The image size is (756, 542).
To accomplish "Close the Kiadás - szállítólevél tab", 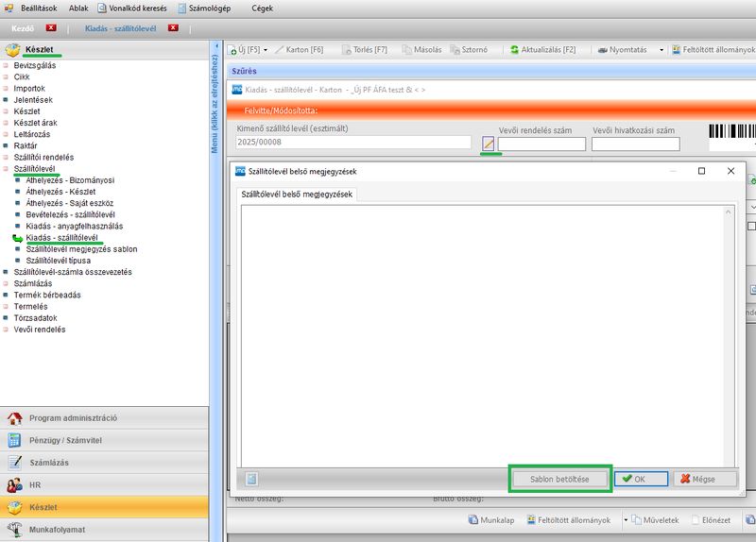I will (x=173, y=28).
